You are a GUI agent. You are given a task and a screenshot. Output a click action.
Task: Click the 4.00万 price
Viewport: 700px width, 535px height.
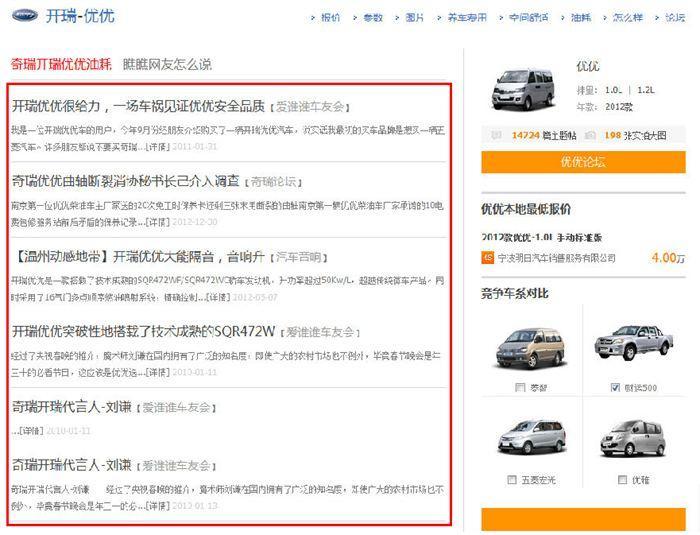(668, 258)
